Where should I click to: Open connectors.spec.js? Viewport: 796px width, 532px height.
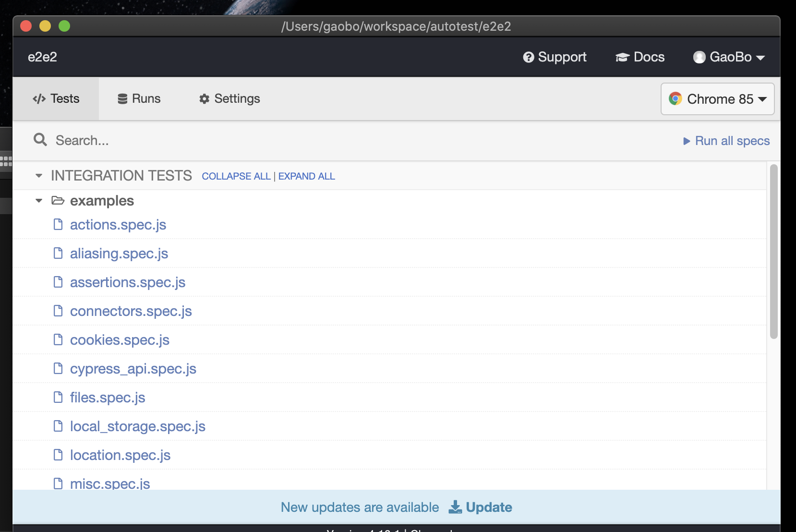coord(131,311)
